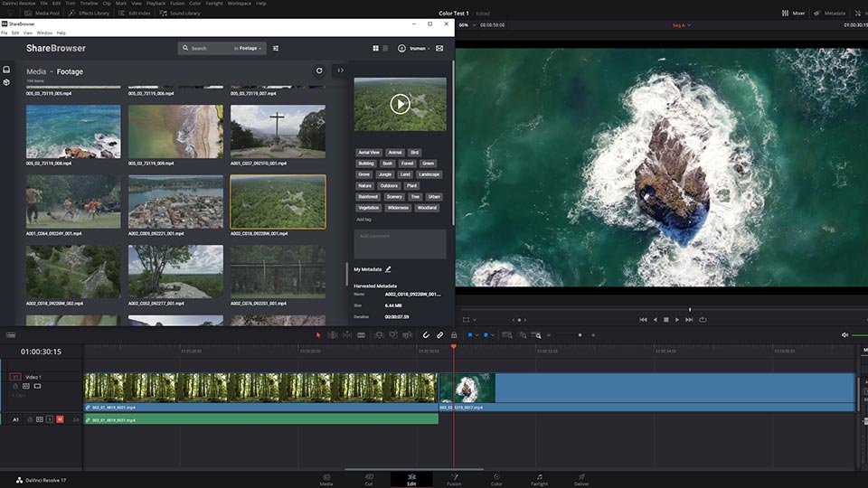Select the dynamic trim mode tool
This screenshot has width=868, height=488.
pos(347,334)
